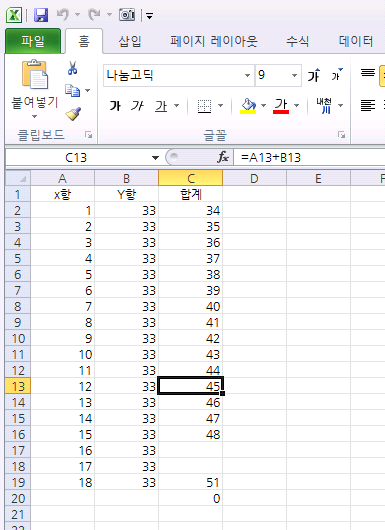This screenshot has height=530, width=385.
Task: Open the underline style dropdown arrow
Action: [x=176, y=106]
